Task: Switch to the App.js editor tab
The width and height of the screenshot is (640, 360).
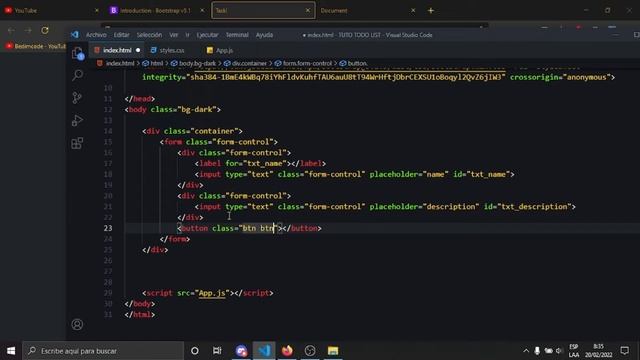Action: 224,50
